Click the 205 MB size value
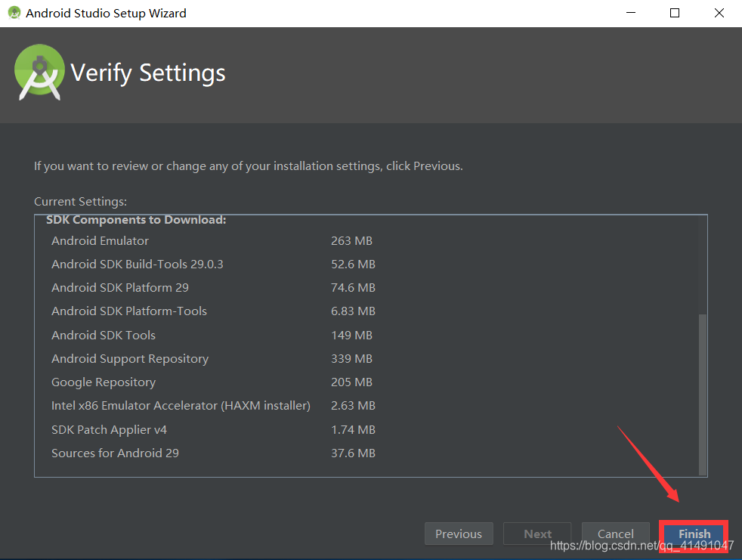 351,382
